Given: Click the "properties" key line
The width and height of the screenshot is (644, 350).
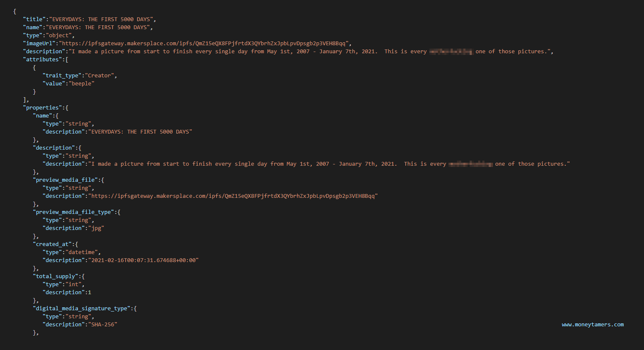Looking at the screenshot, I should coord(46,107).
